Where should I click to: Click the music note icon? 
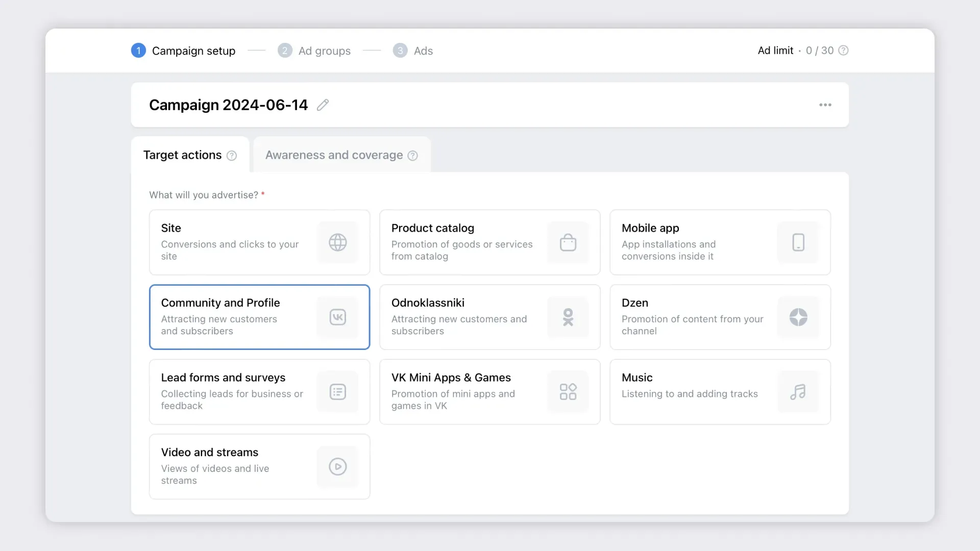tap(798, 392)
